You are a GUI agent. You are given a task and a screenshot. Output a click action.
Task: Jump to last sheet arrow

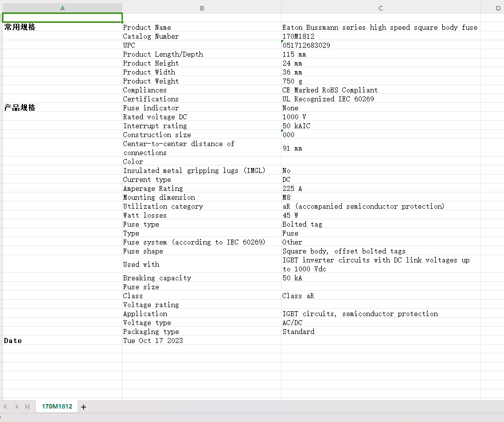[x=27, y=407]
